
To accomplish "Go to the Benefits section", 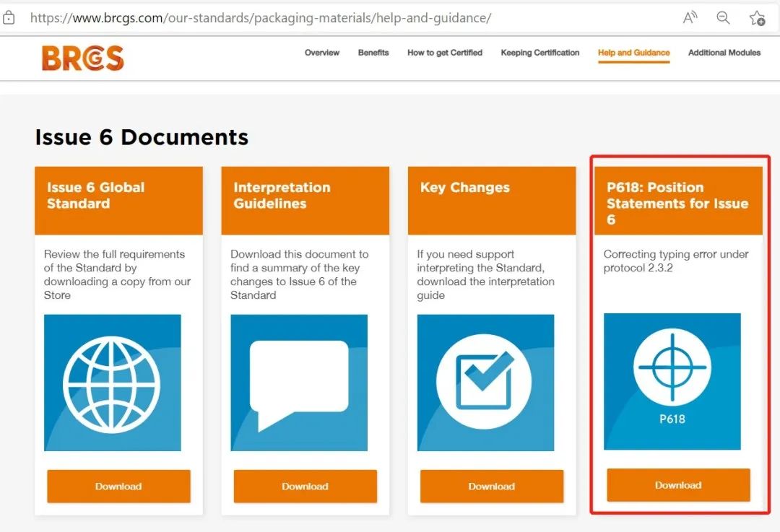I will click(x=373, y=53).
